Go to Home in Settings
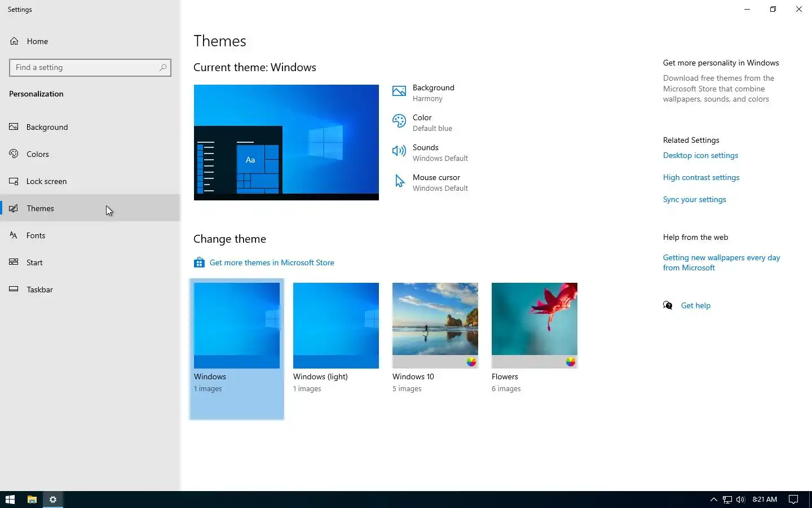The width and height of the screenshot is (812, 508). click(90, 41)
